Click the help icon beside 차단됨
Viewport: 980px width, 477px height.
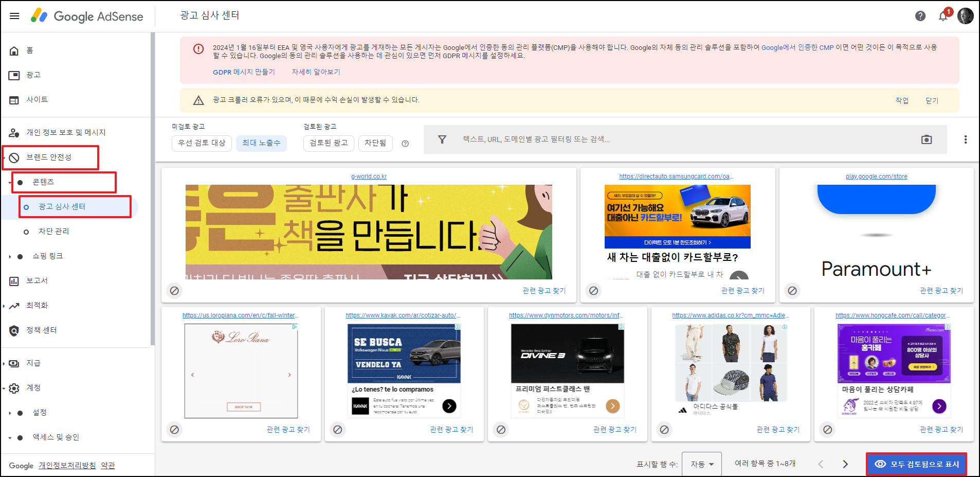(405, 144)
